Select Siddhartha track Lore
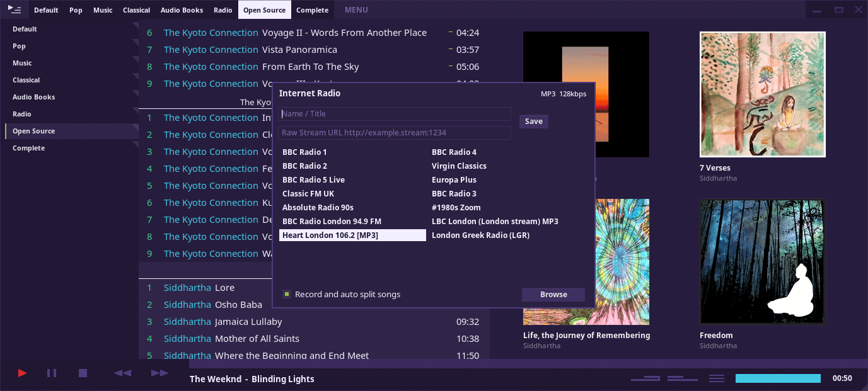Viewport: 868px width, 391px height. (x=224, y=288)
